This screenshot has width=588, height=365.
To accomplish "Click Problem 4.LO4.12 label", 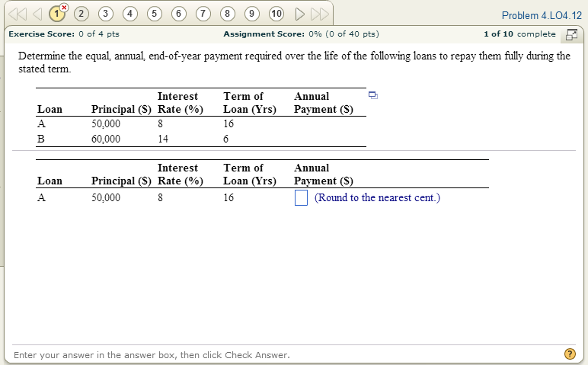I will 542,15.
